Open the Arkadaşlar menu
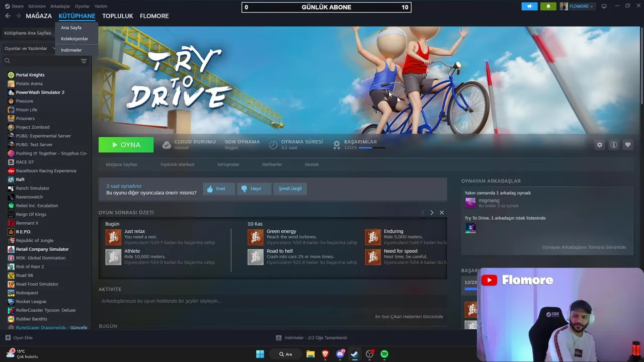 pos(60,6)
